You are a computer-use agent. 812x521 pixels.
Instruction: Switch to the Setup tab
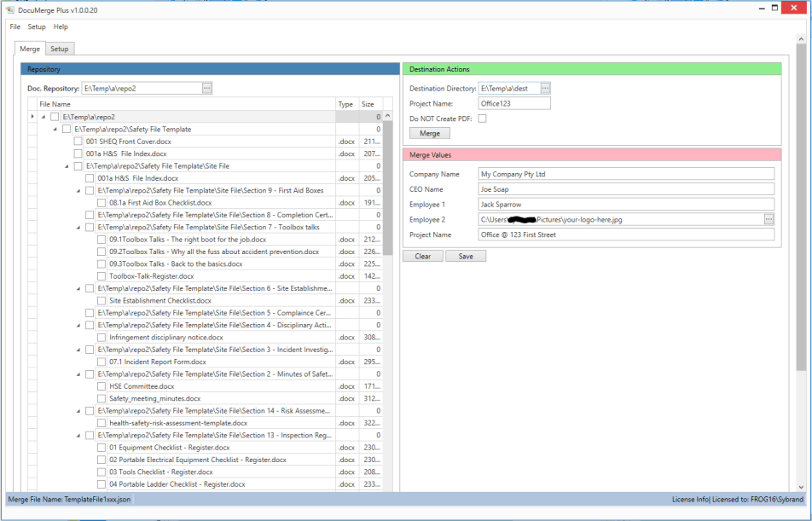[59, 49]
